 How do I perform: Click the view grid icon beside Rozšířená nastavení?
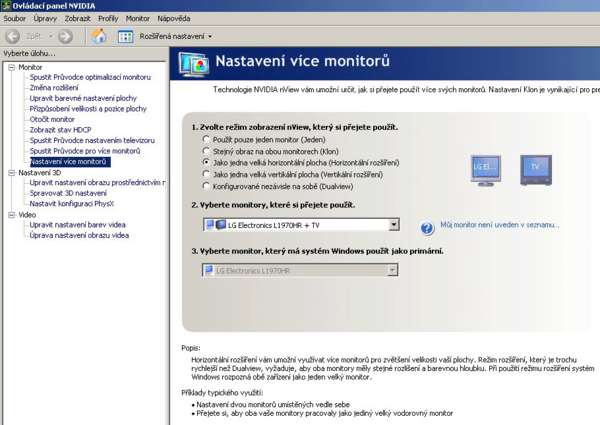pyautogui.click(x=125, y=36)
